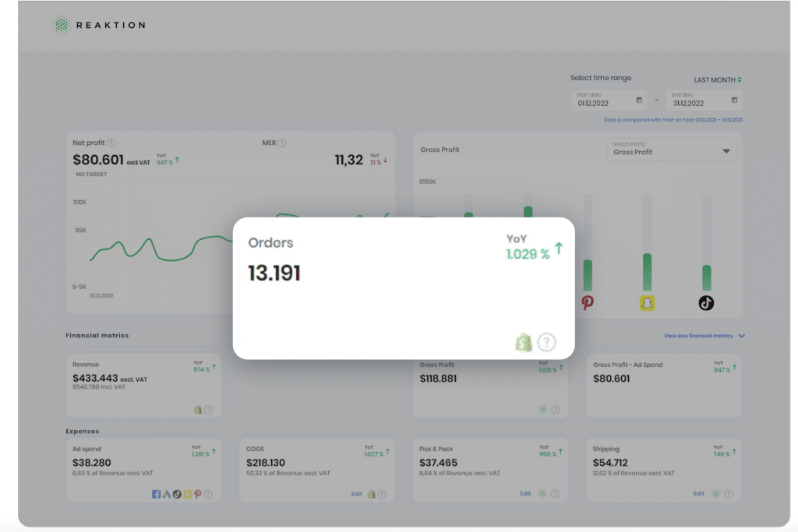Viewport: 798px width, 532px height.
Task: Click the help icon in Pick & Pack card
Action: pyautogui.click(x=555, y=493)
